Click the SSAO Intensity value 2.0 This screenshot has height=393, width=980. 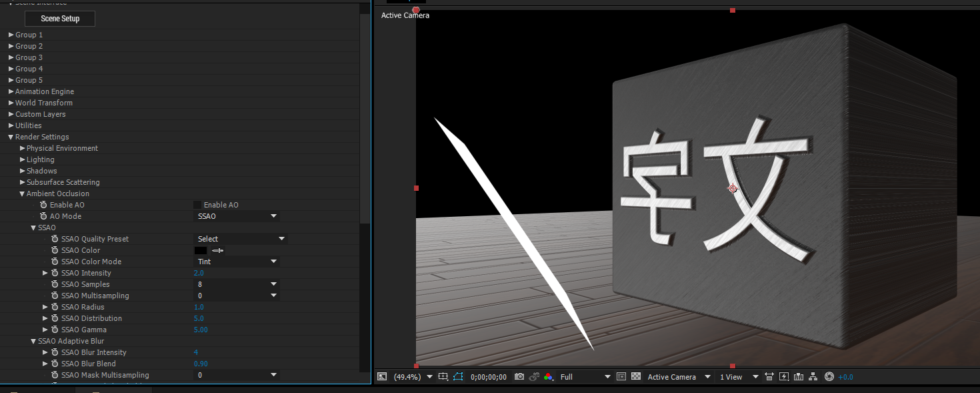click(x=199, y=273)
